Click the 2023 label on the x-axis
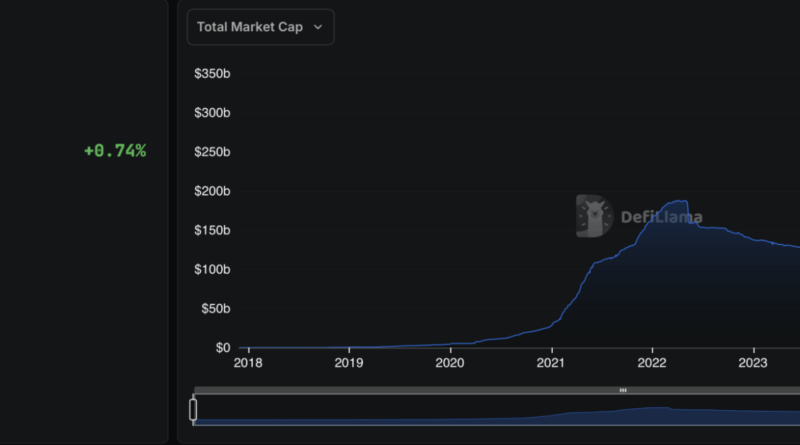The image size is (800, 445). click(x=753, y=363)
